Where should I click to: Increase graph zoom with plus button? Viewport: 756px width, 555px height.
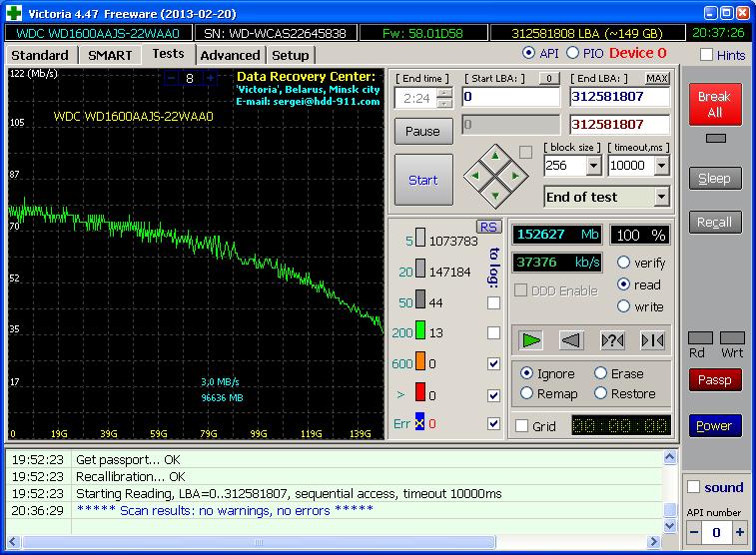(210, 78)
